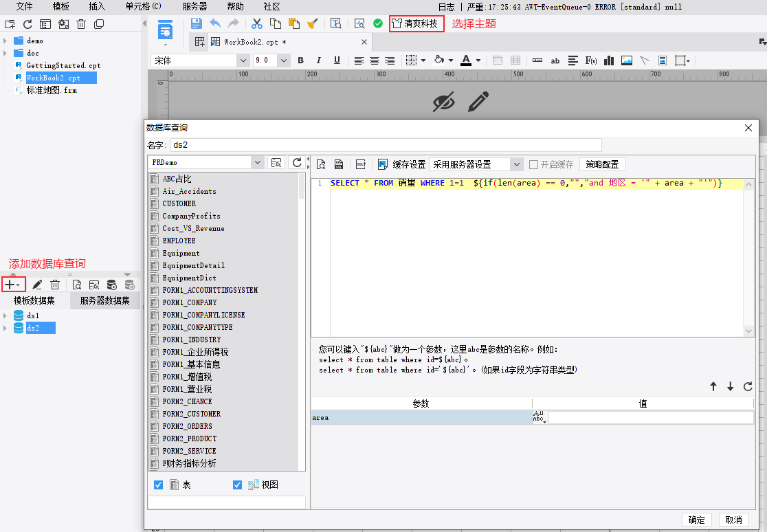Click the cut scissors icon
767x532 pixels.
click(x=257, y=23)
